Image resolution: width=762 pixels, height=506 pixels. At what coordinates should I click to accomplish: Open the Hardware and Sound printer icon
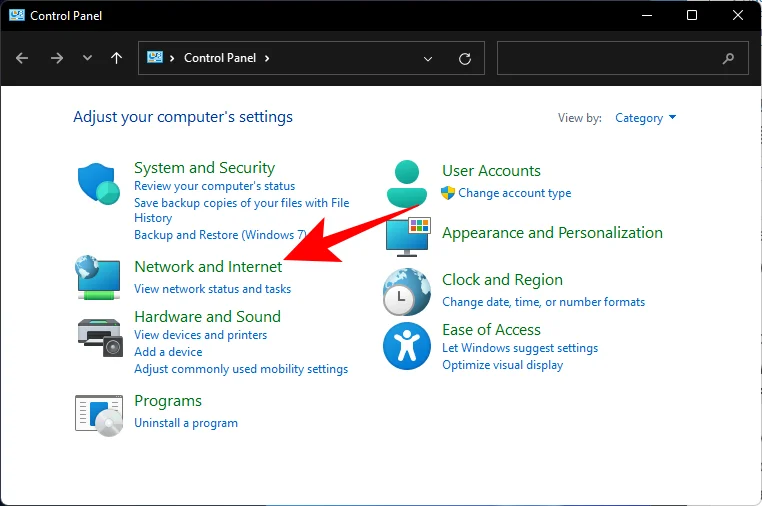tap(100, 337)
